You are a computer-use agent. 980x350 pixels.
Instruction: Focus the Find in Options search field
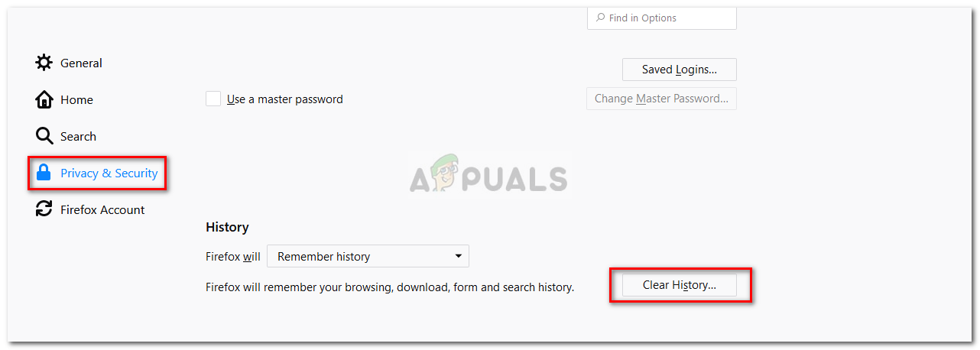click(662, 18)
